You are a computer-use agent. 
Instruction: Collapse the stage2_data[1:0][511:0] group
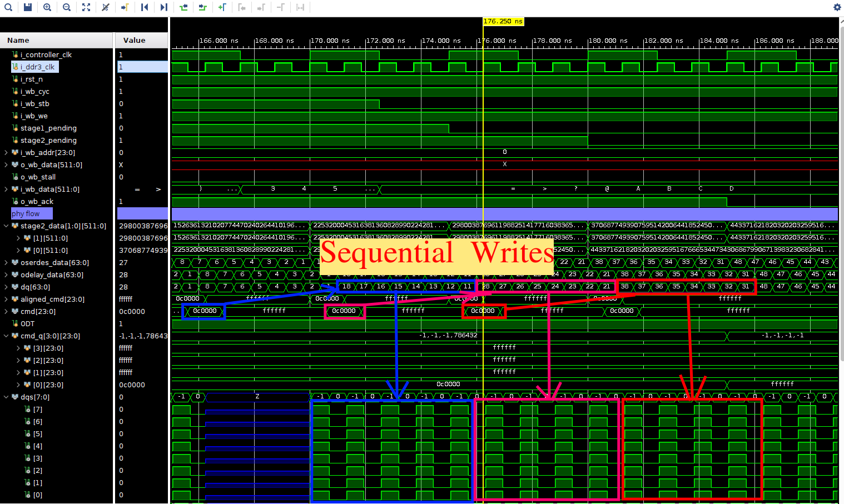[x=6, y=226]
